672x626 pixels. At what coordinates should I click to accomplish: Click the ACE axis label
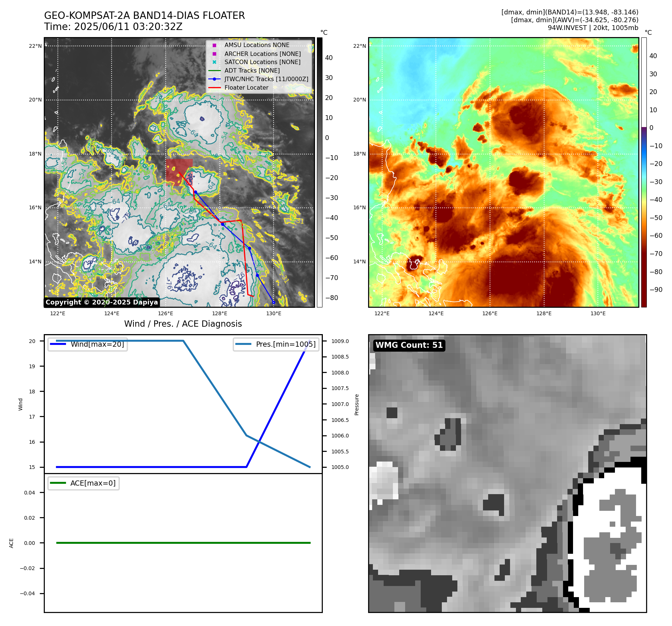pyautogui.click(x=11, y=543)
